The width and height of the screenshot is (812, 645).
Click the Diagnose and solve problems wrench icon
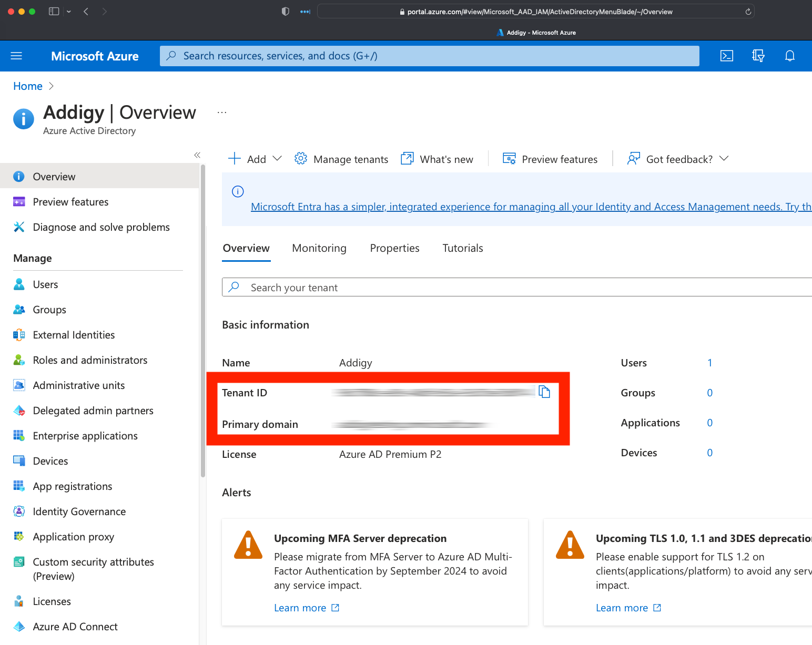[x=19, y=227]
